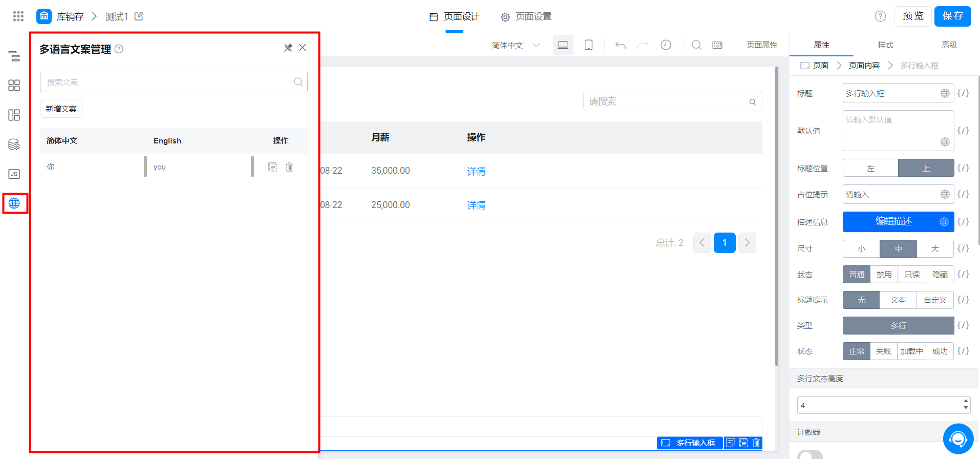Open the JS actions sidebar panel
The height and width of the screenshot is (459, 980).
(x=14, y=174)
